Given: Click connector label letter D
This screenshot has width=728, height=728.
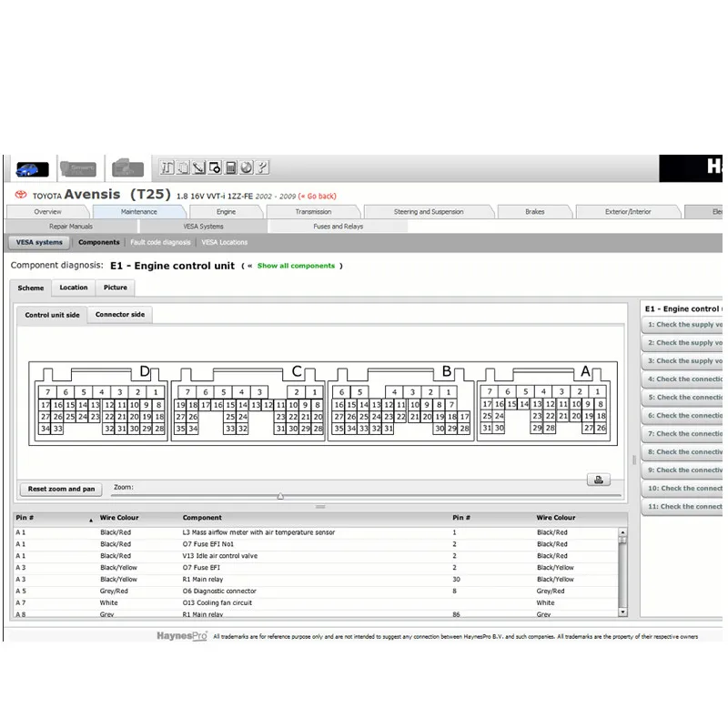Looking at the screenshot, I should [x=145, y=371].
